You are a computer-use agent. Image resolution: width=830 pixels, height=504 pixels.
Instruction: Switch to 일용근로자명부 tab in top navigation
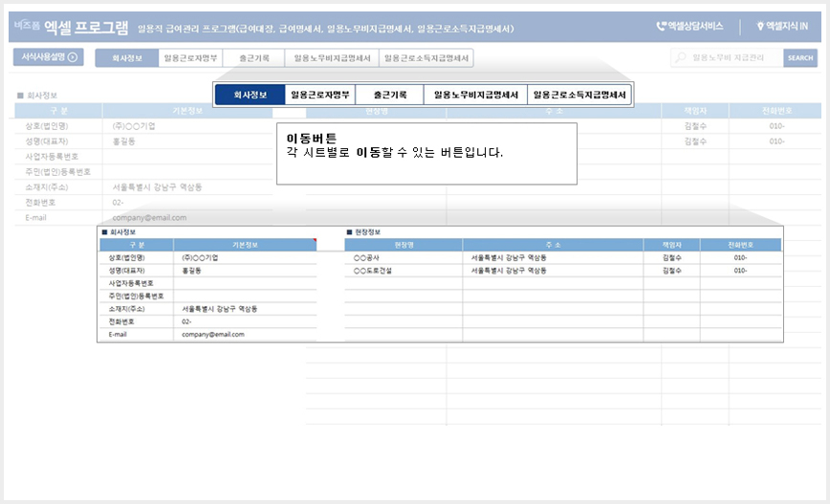coord(190,58)
